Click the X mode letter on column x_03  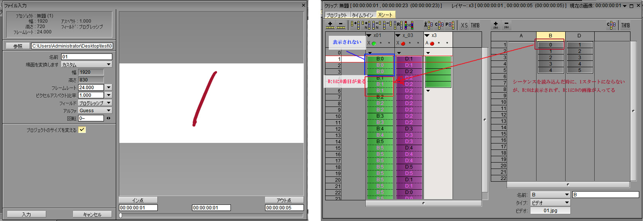398,43
